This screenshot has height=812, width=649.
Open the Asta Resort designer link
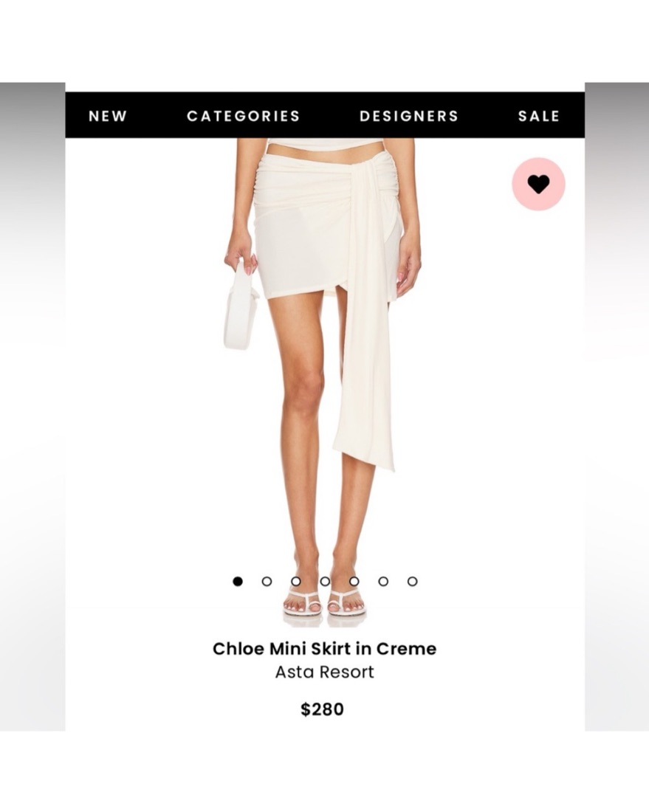pyautogui.click(x=324, y=672)
